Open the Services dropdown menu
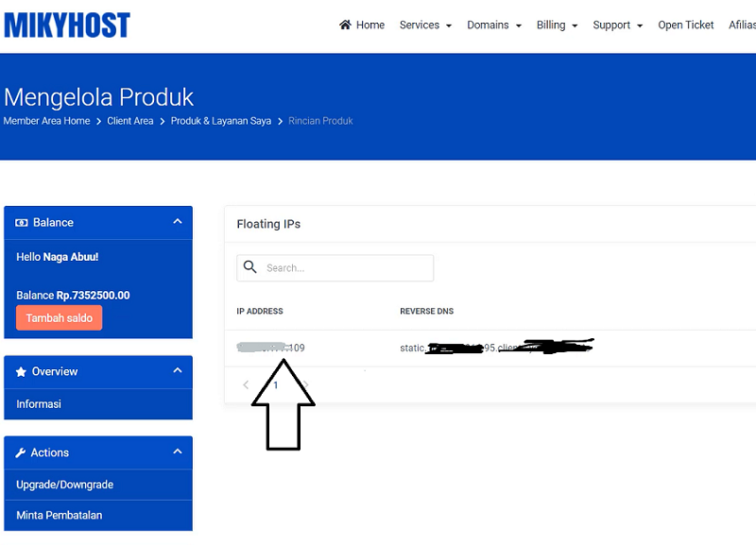 pyautogui.click(x=425, y=26)
